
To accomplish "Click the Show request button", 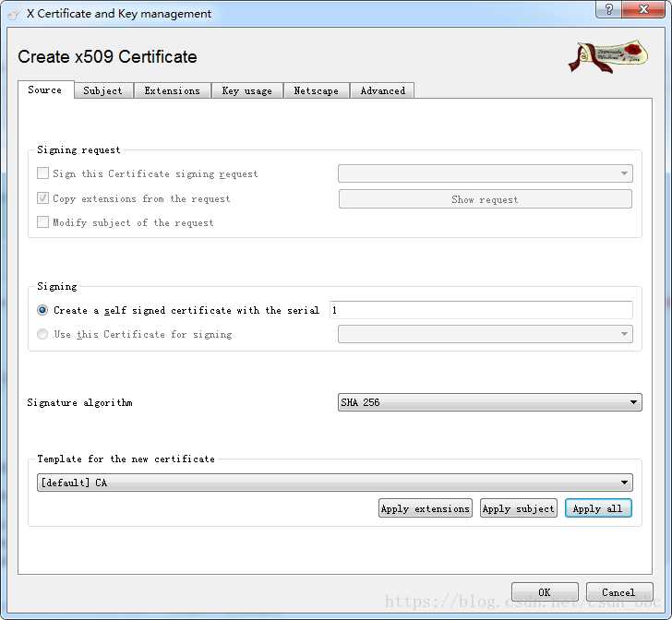I will pyautogui.click(x=486, y=199).
